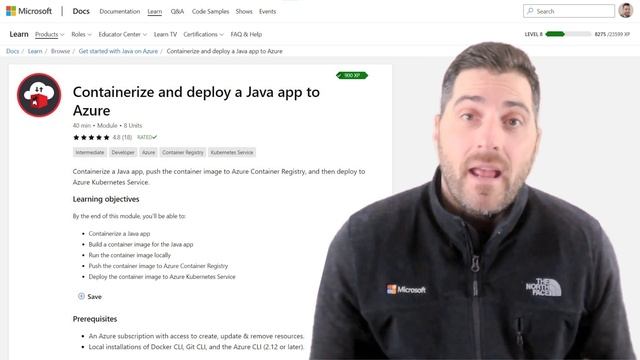640x360 pixels.
Task: Click 'Containerize a Java app' bullet
Action: coord(119,233)
